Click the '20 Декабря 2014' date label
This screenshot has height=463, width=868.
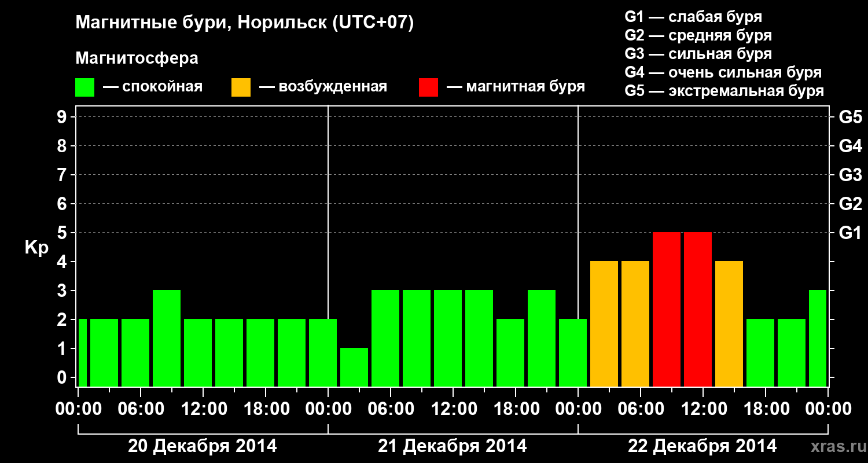tap(203, 446)
